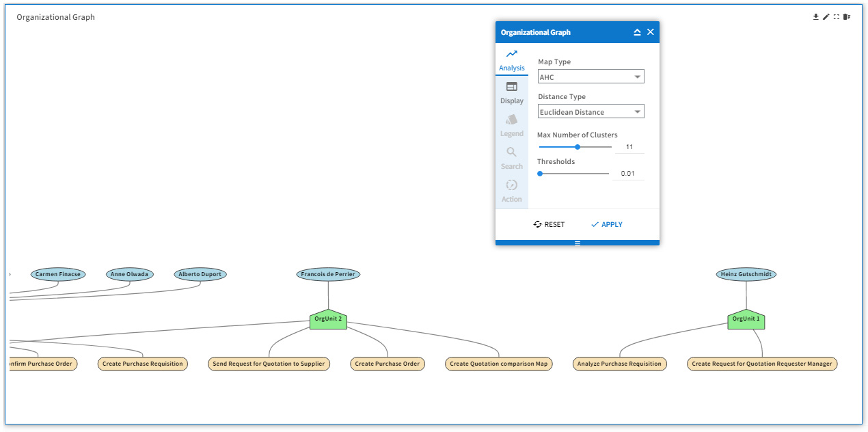Click Create Request for Quotation Requester Manager
868x432 pixels.
coord(762,364)
